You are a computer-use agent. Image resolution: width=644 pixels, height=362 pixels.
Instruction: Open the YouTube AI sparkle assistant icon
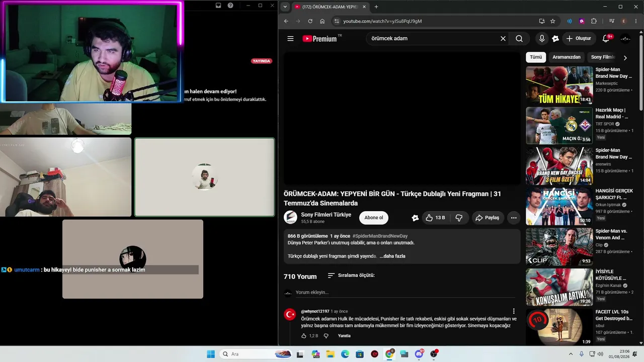pyautogui.click(x=555, y=39)
